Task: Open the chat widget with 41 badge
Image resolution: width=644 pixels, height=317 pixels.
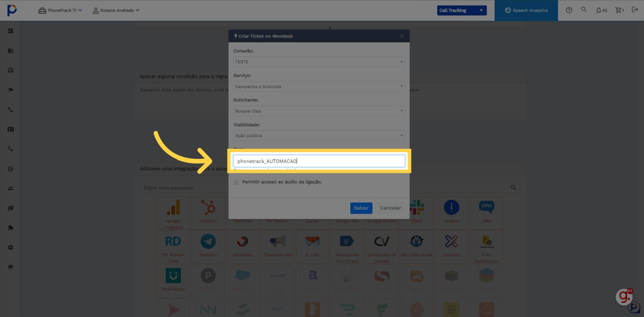Action: (624, 297)
